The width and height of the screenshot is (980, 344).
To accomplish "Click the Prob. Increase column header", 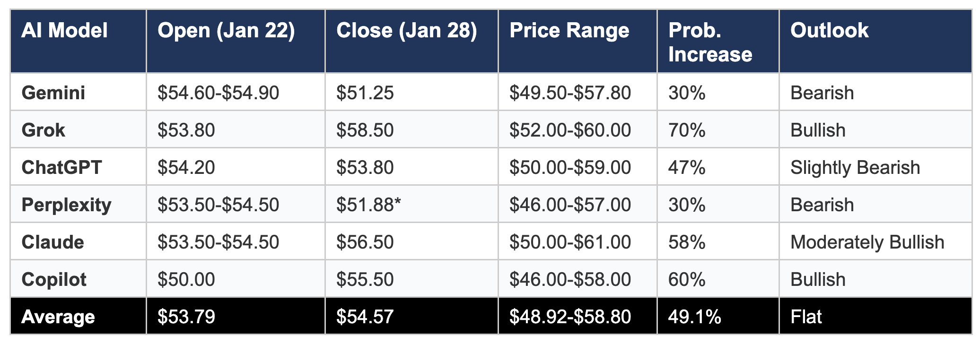I will tap(709, 43).
